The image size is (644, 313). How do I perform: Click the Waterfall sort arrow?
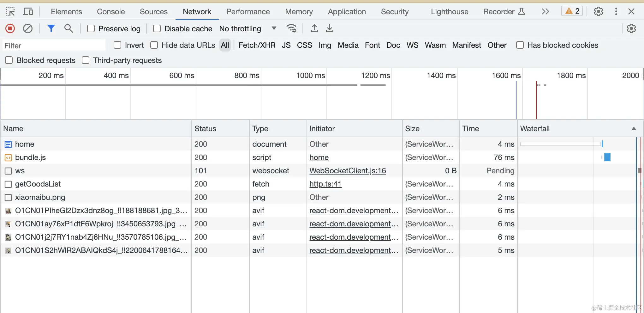[x=634, y=129]
